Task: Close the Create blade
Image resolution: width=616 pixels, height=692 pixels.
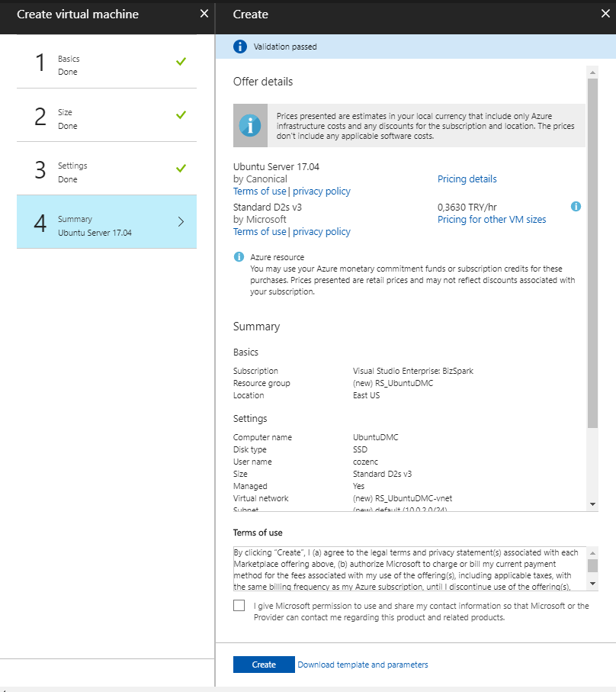Action: tap(606, 14)
